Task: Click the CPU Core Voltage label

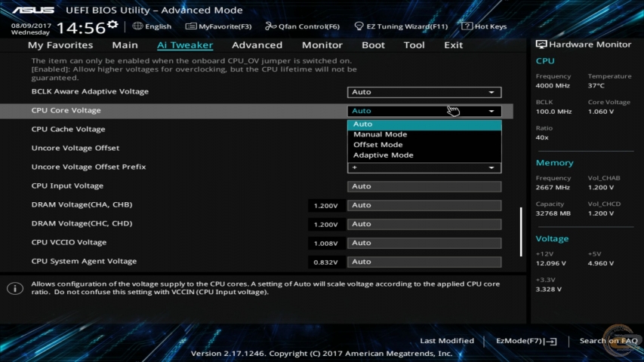Action: pyautogui.click(x=66, y=110)
